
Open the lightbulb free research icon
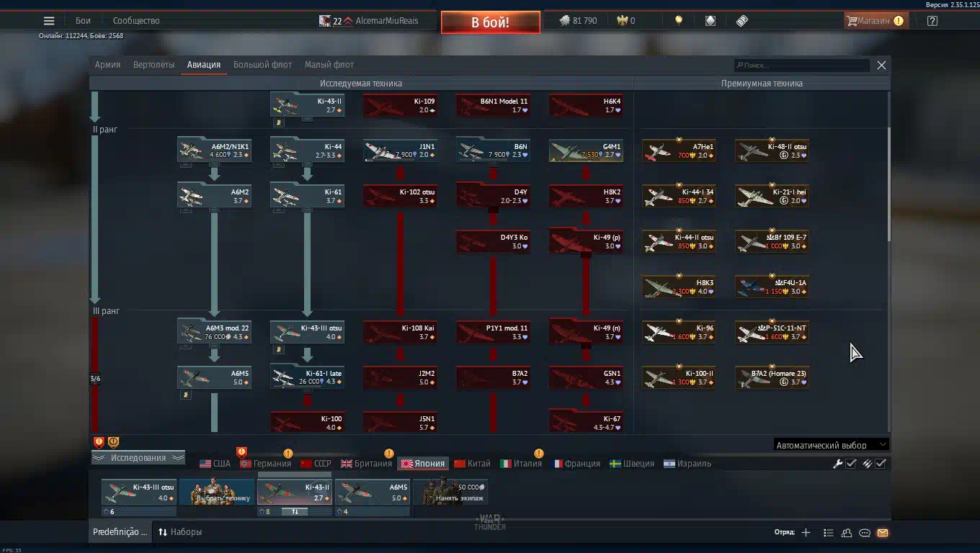678,21
